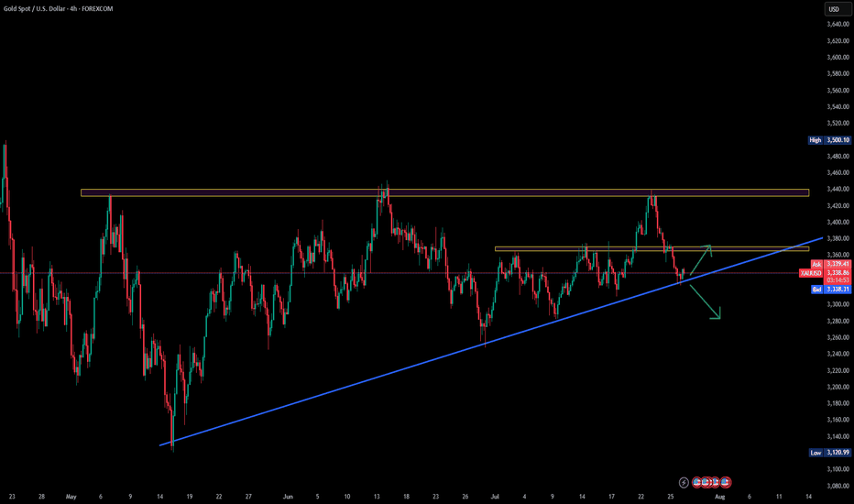Click the 27 date label on the time axis
Screen dimensions: 854x504
point(248,497)
